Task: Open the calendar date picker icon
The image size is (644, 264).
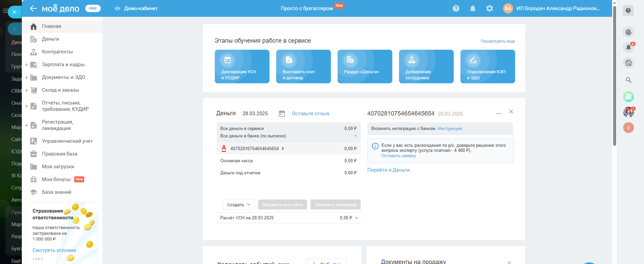Action: tap(282, 114)
